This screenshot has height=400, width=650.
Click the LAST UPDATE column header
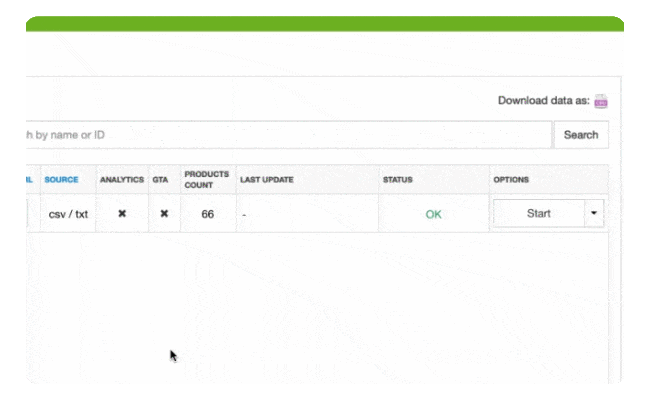[x=267, y=179]
